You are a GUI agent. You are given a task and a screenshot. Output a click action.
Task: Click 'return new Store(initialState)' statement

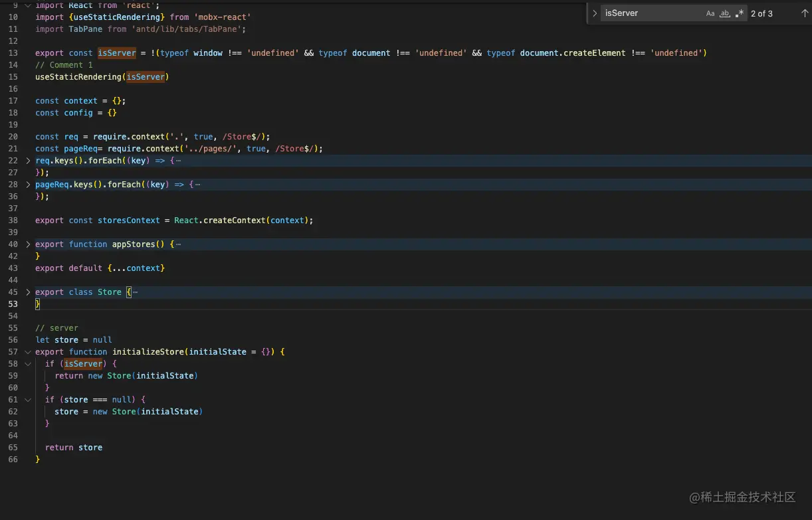pos(126,376)
